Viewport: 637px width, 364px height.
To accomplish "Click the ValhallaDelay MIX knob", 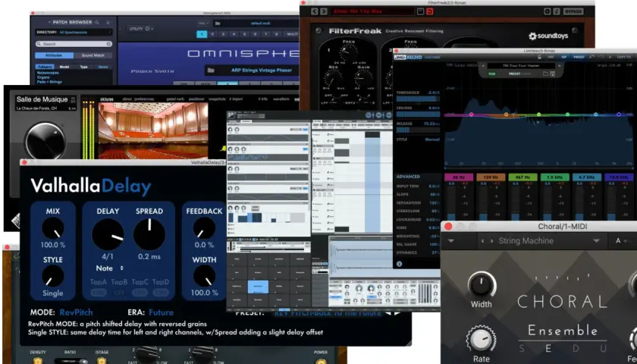I will tap(53, 228).
